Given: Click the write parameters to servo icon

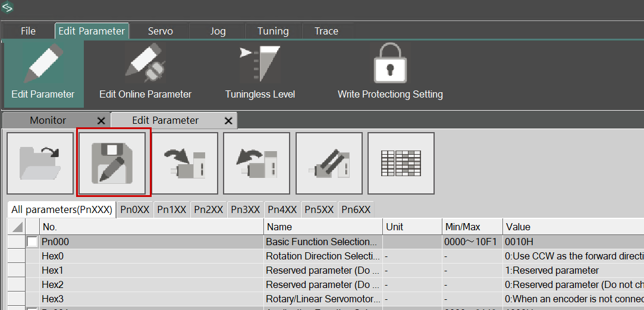Looking at the screenshot, I should click(x=184, y=163).
